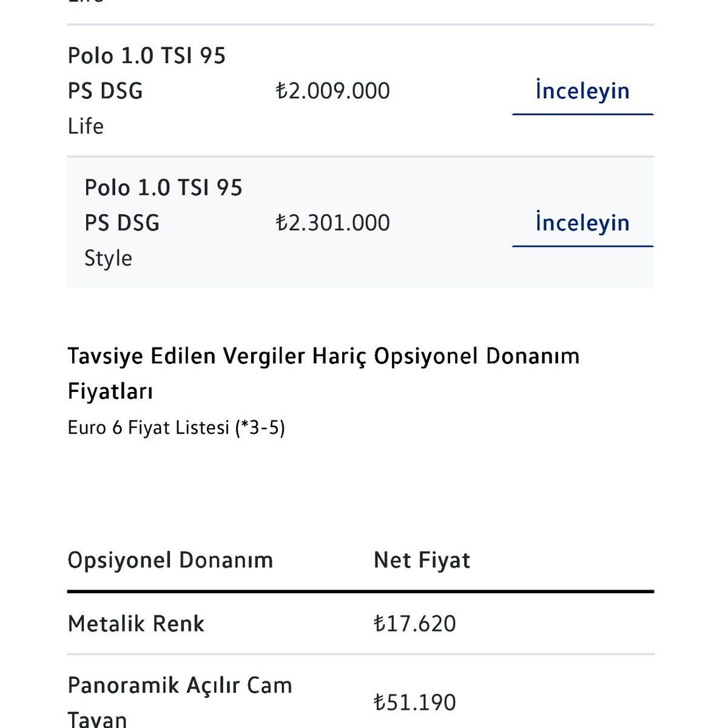This screenshot has width=728, height=728.
Task: Select the Metalik Renk option row label
Action: click(x=136, y=624)
